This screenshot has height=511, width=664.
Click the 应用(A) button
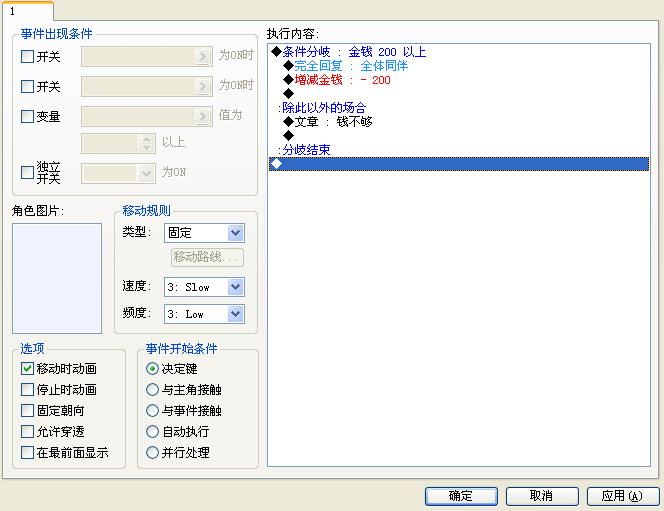pyautogui.click(x=623, y=496)
